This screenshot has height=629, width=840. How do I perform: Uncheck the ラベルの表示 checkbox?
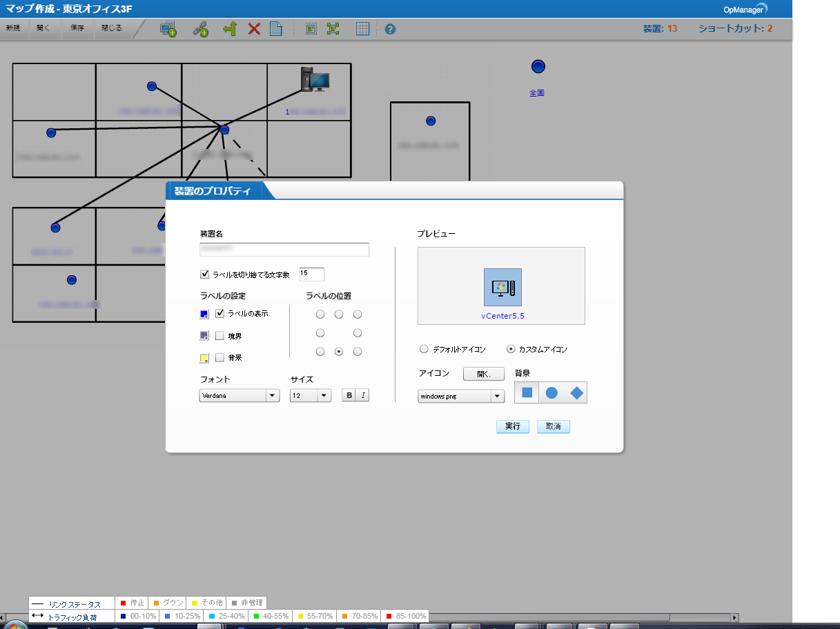click(x=220, y=314)
